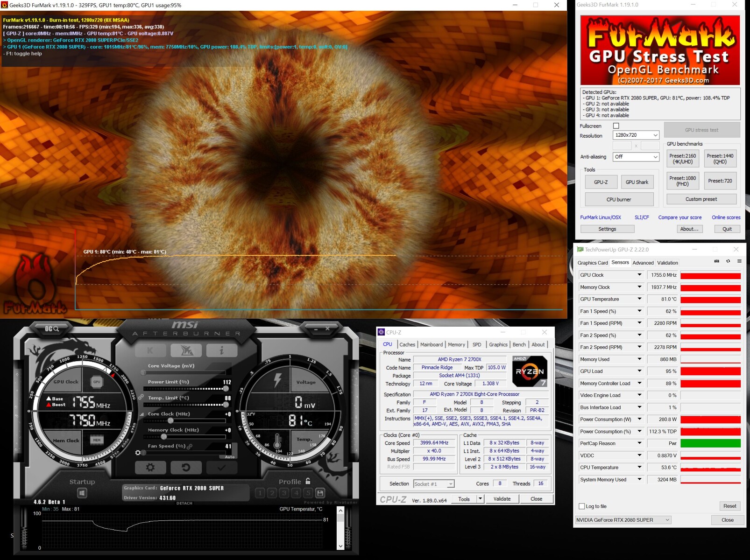Select Afterburner profile slot 3
The height and width of the screenshot is (560, 750).
tap(284, 493)
